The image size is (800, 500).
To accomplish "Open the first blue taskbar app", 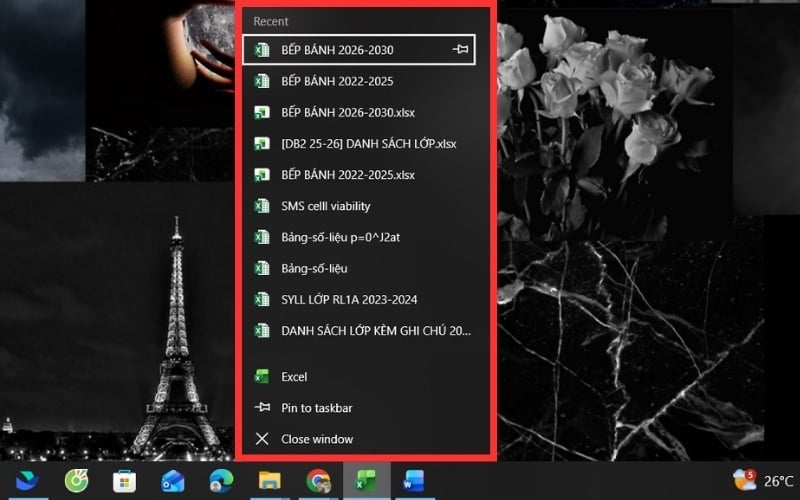I will [28, 481].
